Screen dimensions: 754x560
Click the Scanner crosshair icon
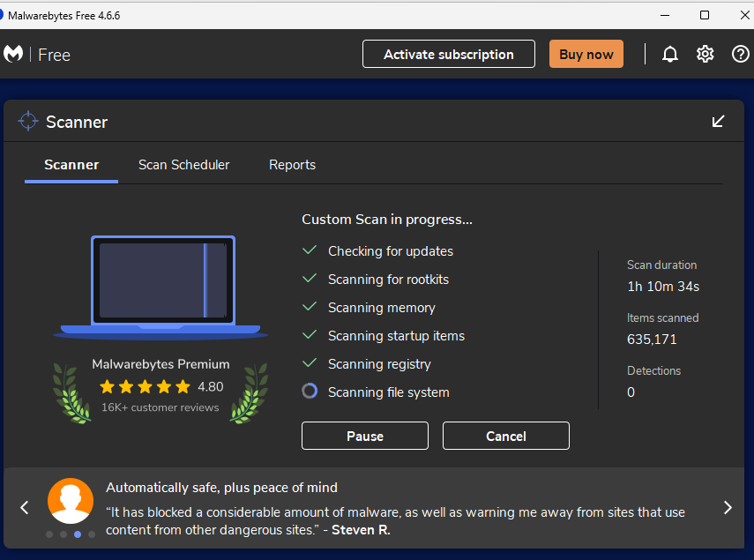[28, 121]
